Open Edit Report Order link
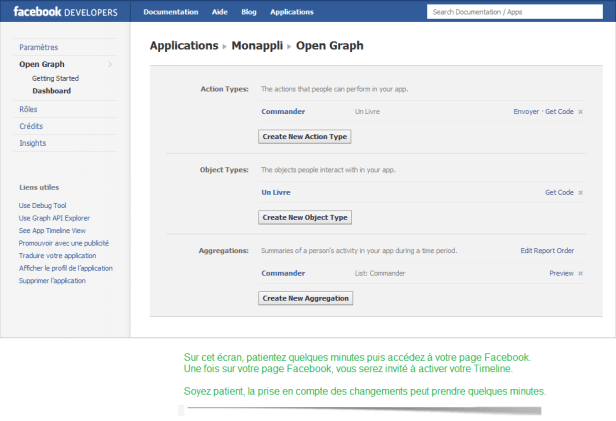This screenshot has height=421, width=616. click(x=547, y=250)
